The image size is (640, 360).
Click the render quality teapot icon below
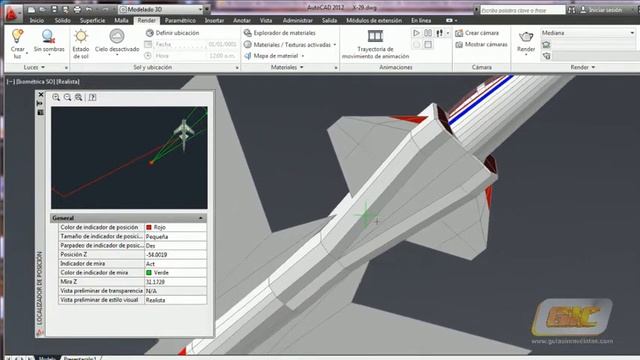pyautogui.click(x=546, y=56)
